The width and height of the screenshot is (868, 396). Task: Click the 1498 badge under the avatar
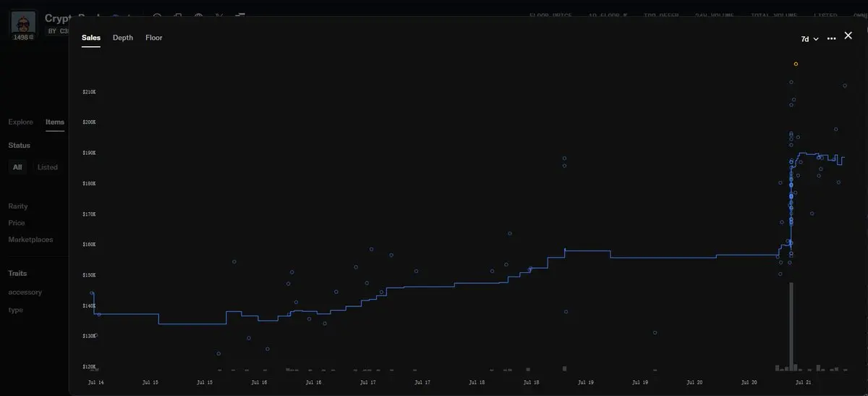tap(24, 37)
